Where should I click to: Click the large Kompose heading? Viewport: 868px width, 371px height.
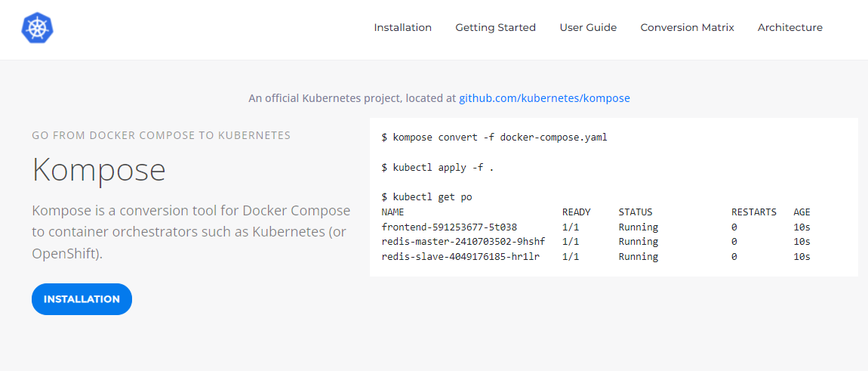coord(99,169)
